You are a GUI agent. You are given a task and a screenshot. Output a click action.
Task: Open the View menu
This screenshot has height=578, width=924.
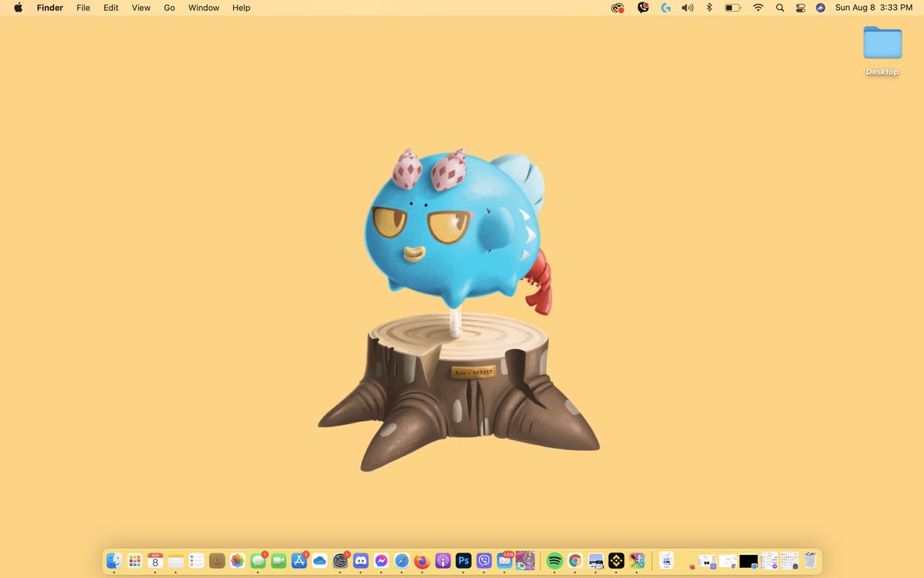pos(141,8)
